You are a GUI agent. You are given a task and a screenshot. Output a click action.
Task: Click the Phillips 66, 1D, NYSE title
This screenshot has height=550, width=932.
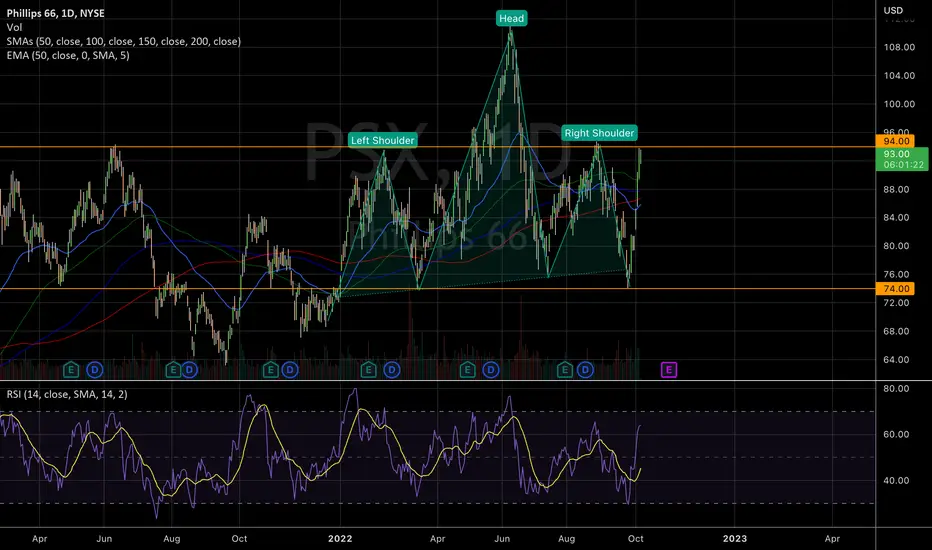(55, 13)
